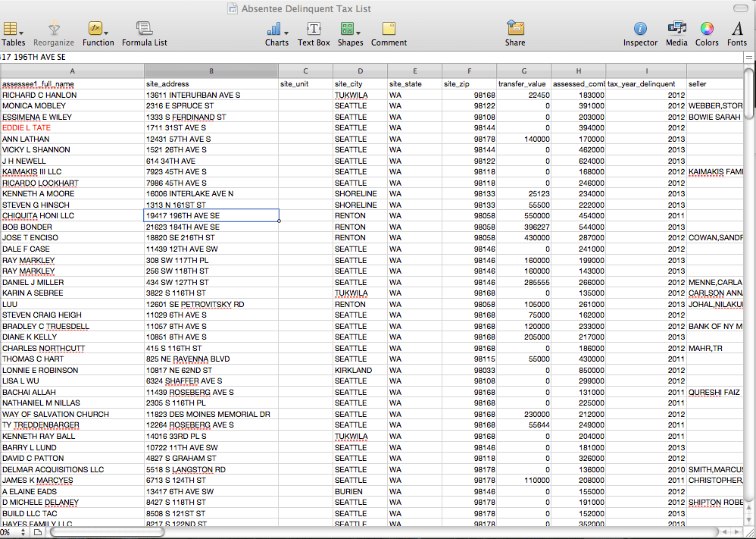Screen dimensions: 756x539
Task: Open the Fonts panel
Action: [737, 33]
